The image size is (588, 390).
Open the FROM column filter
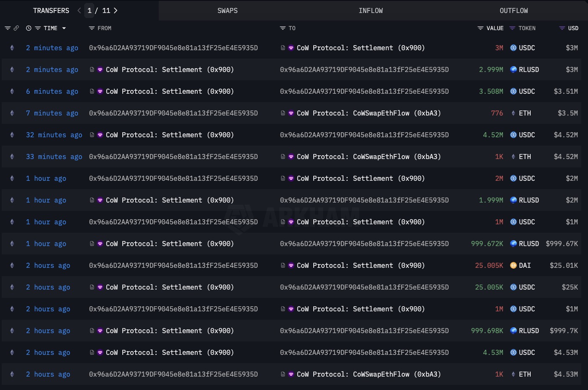92,28
